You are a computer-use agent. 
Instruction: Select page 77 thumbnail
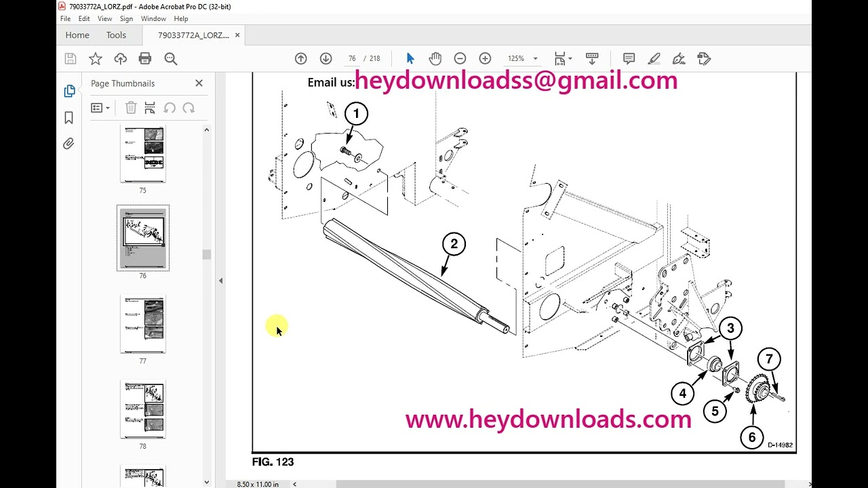point(143,323)
